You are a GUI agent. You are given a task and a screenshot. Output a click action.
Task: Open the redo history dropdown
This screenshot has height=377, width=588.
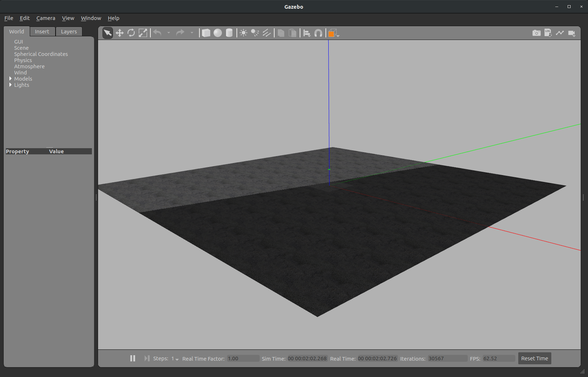point(192,33)
